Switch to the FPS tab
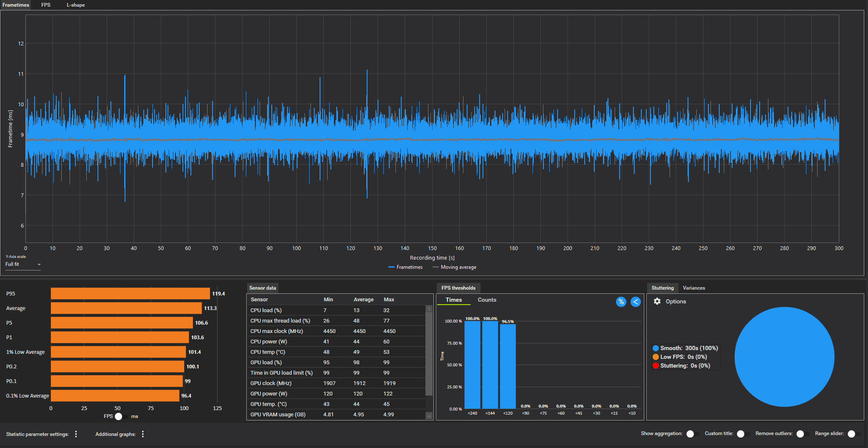 point(46,5)
